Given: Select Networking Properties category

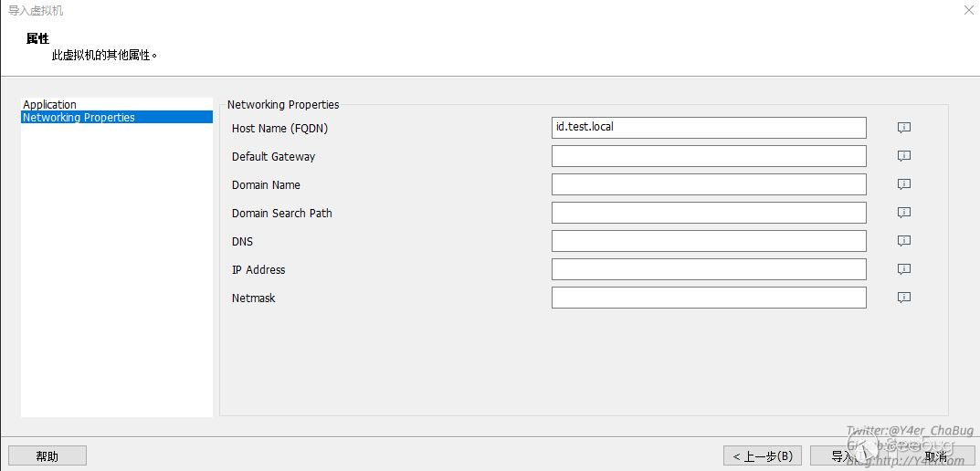Looking at the screenshot, I should (x=79, y=118).
